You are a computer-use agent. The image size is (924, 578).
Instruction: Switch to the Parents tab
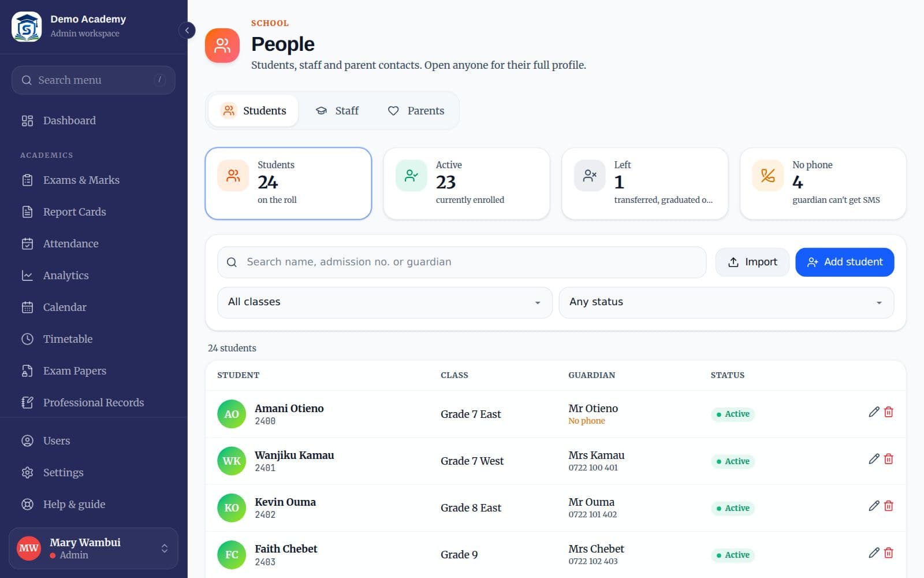click(x=416, y=110)
